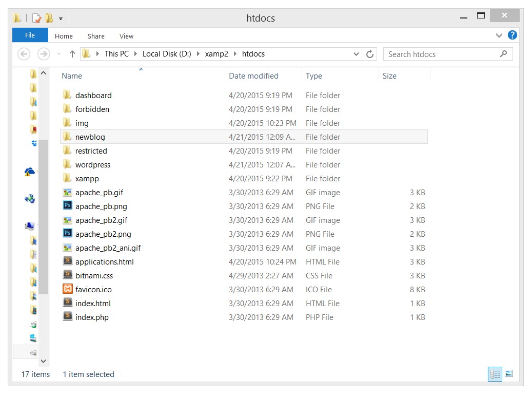Click the Dropbox icon in navigation pane
This screenshot has height=396, width=532.
pyautogui.click(x=34, y=143)
